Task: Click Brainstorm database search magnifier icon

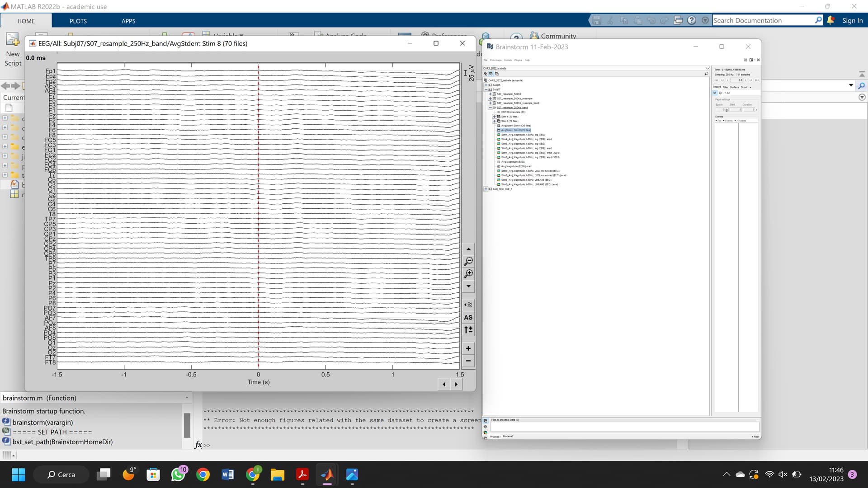Action: click(706, 74)
